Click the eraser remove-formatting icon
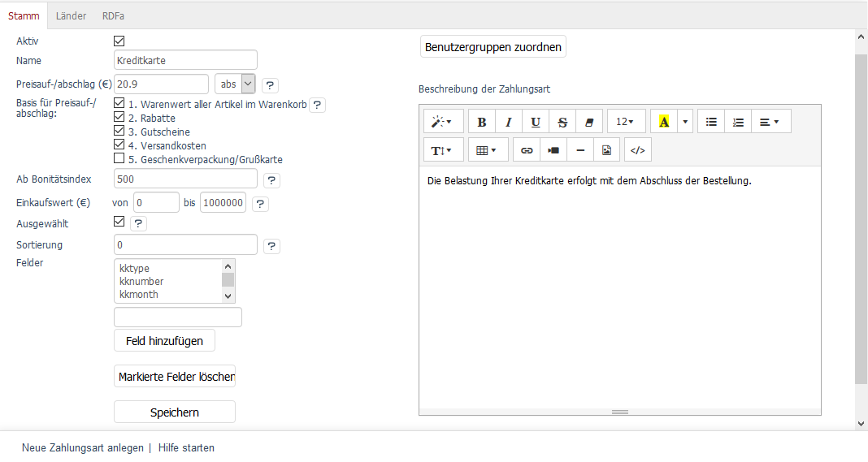Screen dimensions: 868x462 click(x=589, y=122)
